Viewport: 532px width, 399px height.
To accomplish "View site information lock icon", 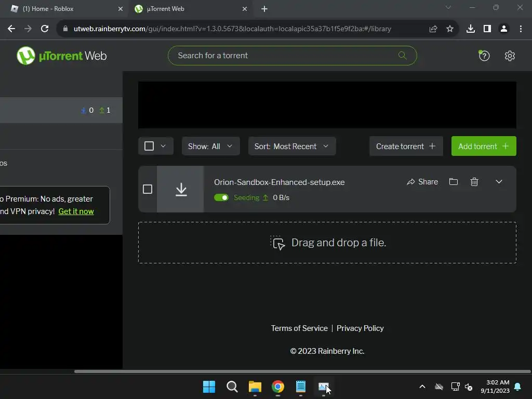I will (x=65, y=29).
